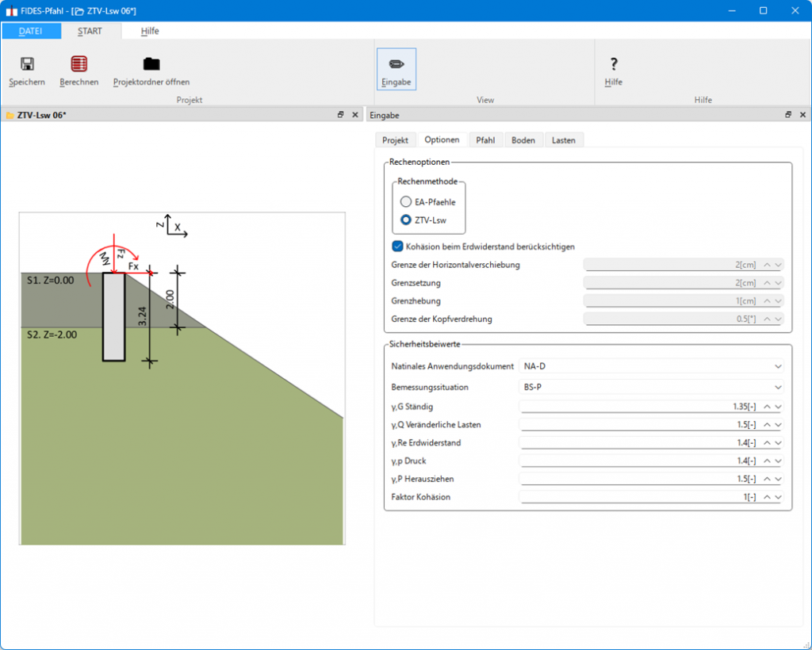Click the S1. Z=0.00 layer label

pyautogui.click(x=50, y=281)
